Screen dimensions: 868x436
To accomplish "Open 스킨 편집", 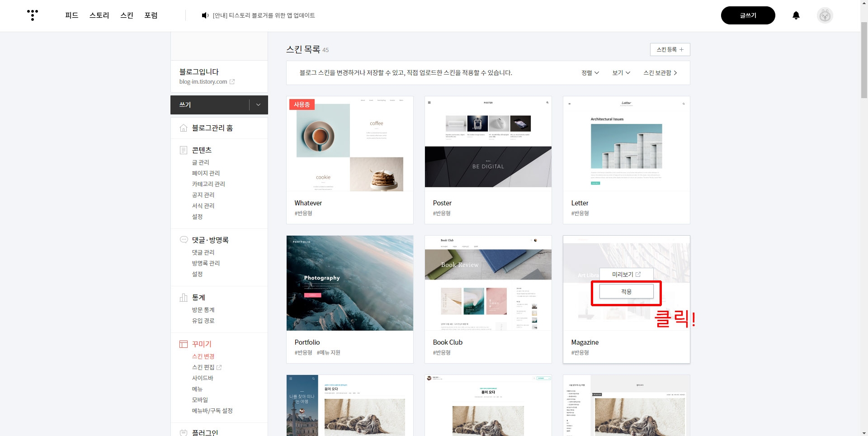I will (203, 367).
